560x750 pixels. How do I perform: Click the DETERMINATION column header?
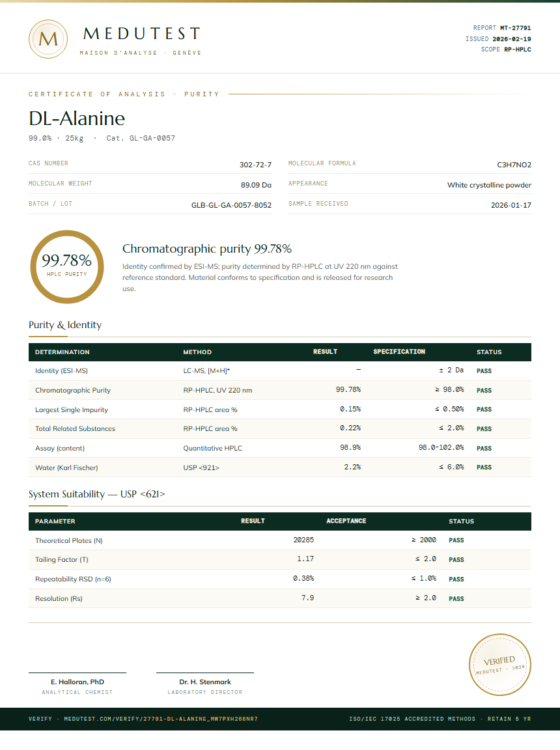coord(62,352)
